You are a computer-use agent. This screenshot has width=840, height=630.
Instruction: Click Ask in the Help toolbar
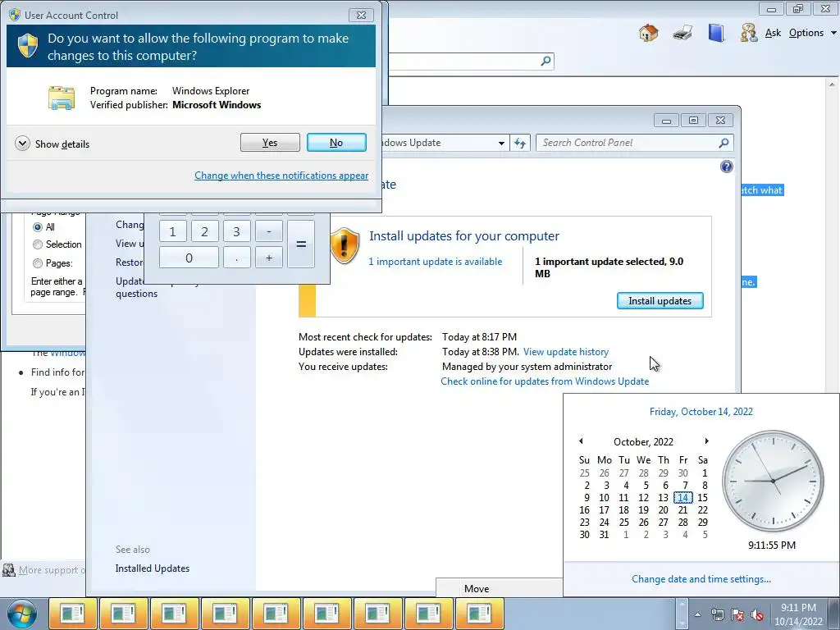click(773, 33)
